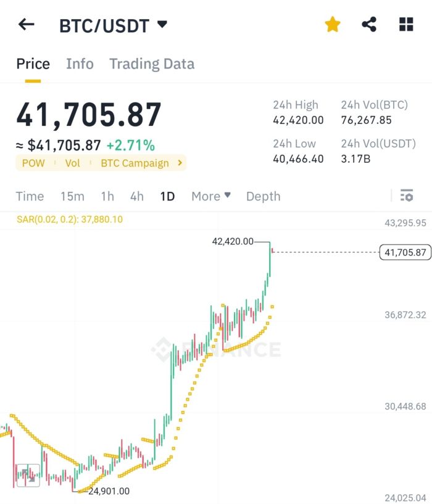Click the chart expand icon bottom-left
The image size is (432, 504).
tap(27, 475)
